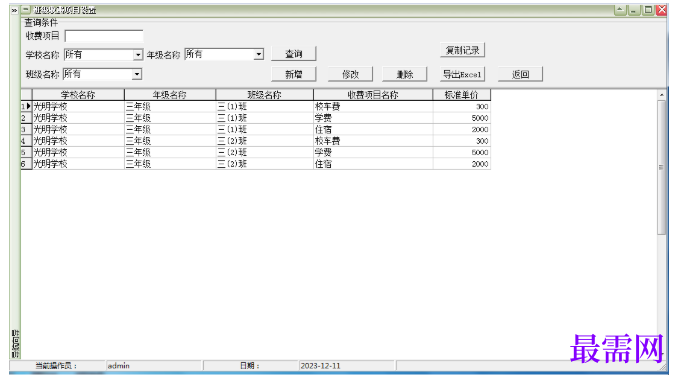Open the 学校名称 dropdown
This screenshot has width=682, height=380.
click(137, 55)
